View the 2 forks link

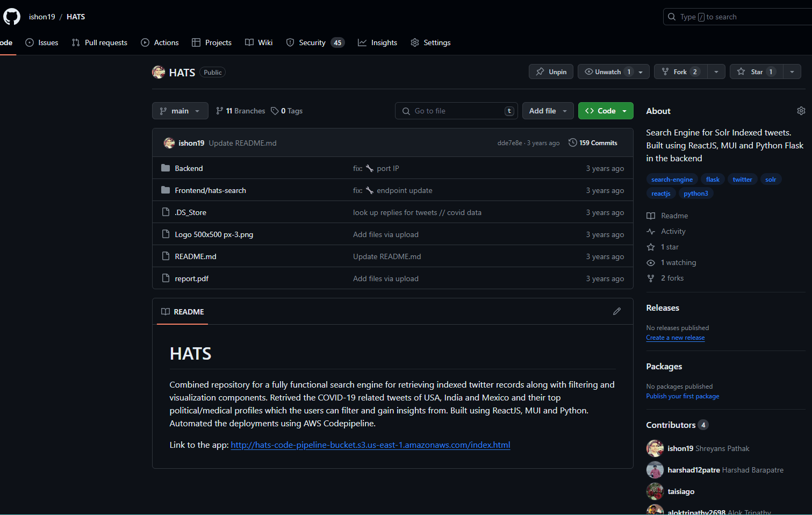coord(665,278)
